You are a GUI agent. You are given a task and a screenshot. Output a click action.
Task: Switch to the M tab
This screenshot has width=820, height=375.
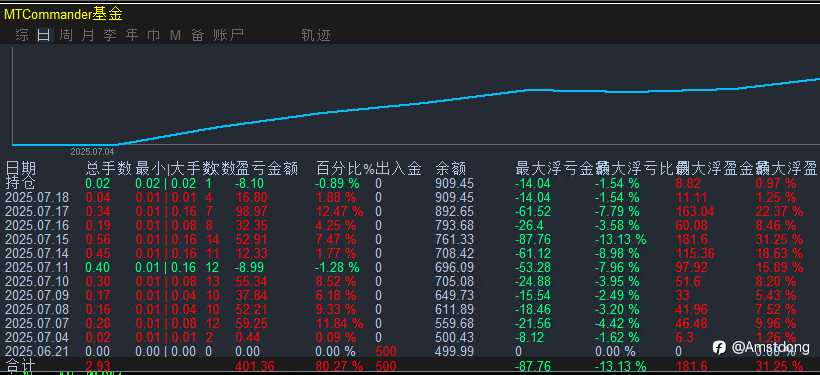(x=175, y=35)
